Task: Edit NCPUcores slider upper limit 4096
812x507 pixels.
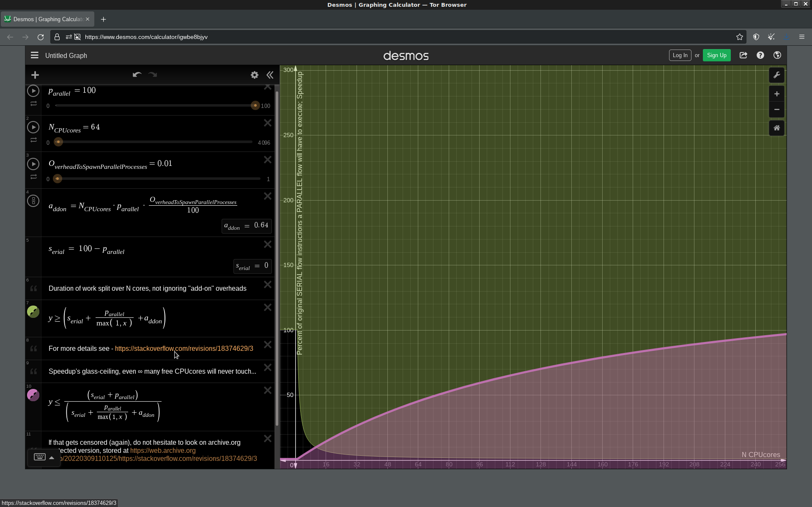Action: click(x=264, y=143)
